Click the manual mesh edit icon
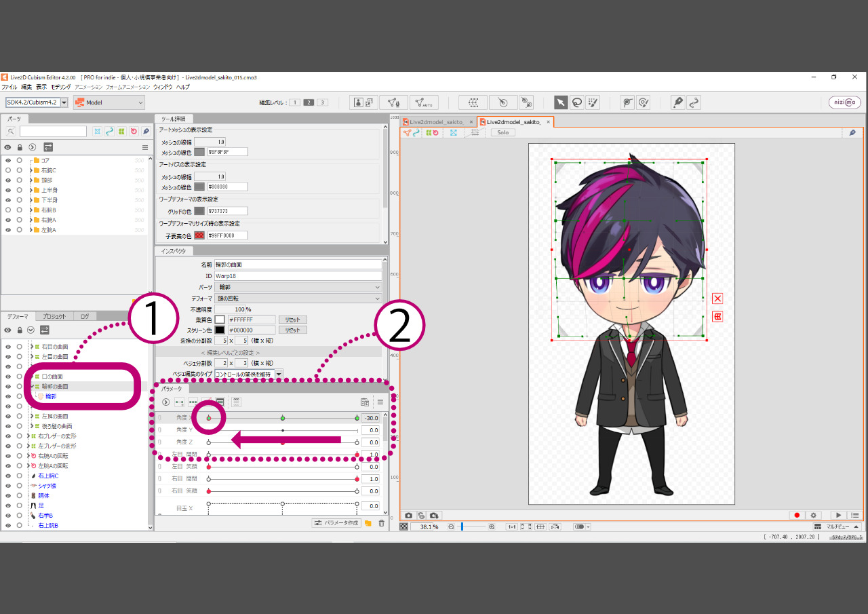The width and height of the screenshot is (868, 614). coord(393,102)
